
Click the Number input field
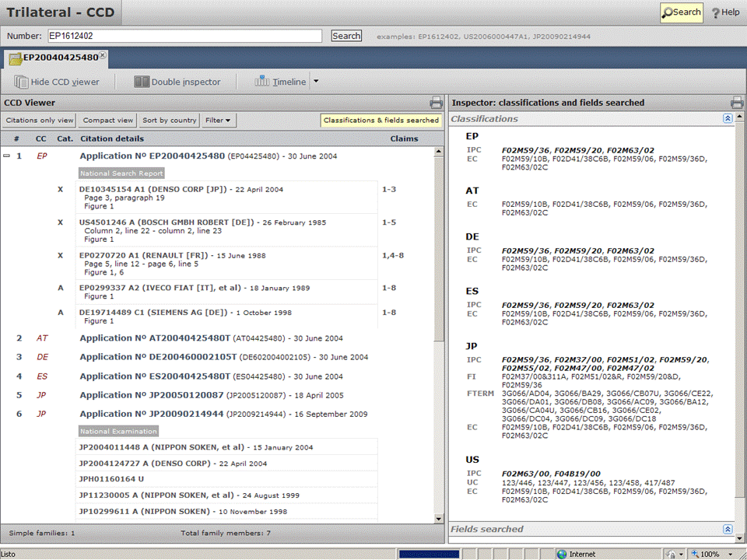pyautogui.click(x=184, y=36)
